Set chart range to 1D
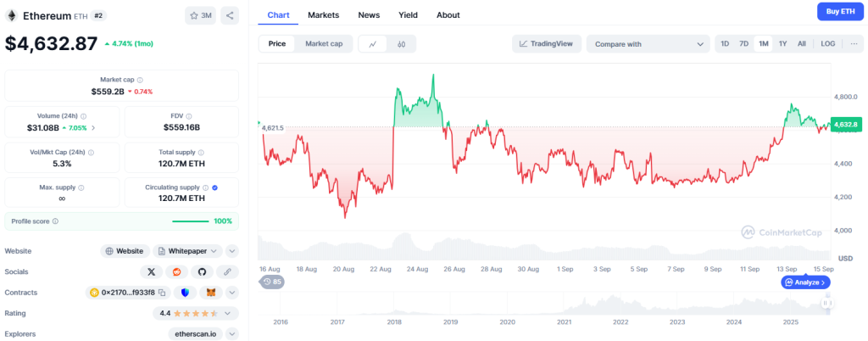Screen dimensions: 868x341 pyautogui.click(x=726, y=44)
